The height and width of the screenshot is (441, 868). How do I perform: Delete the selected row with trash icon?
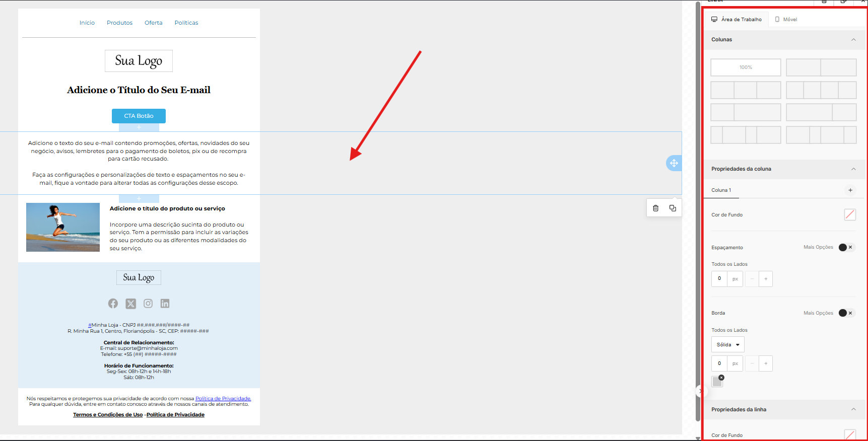(655, 208)
